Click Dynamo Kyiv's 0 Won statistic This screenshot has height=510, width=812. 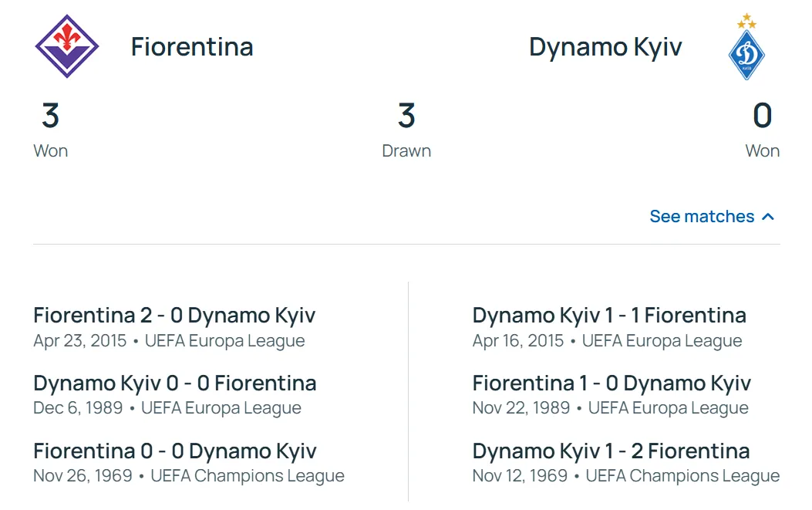pyautogui.click(x=762, y=128)
